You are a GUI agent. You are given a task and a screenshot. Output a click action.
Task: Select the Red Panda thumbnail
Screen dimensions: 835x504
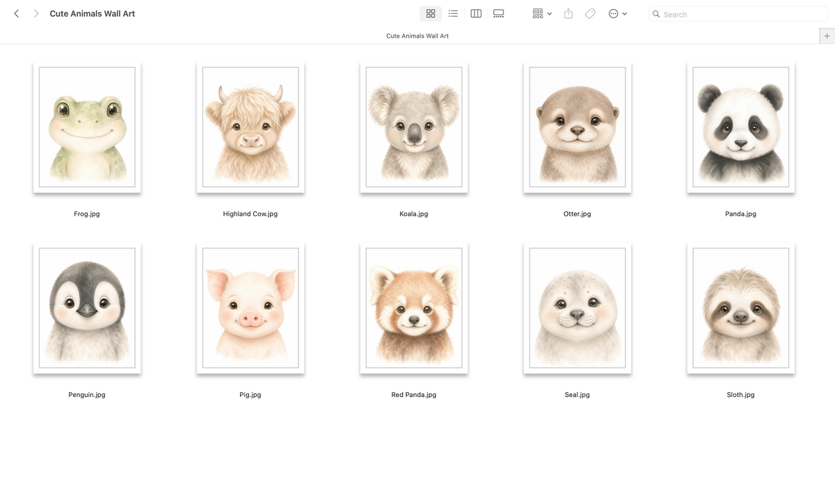coord(414,308)
